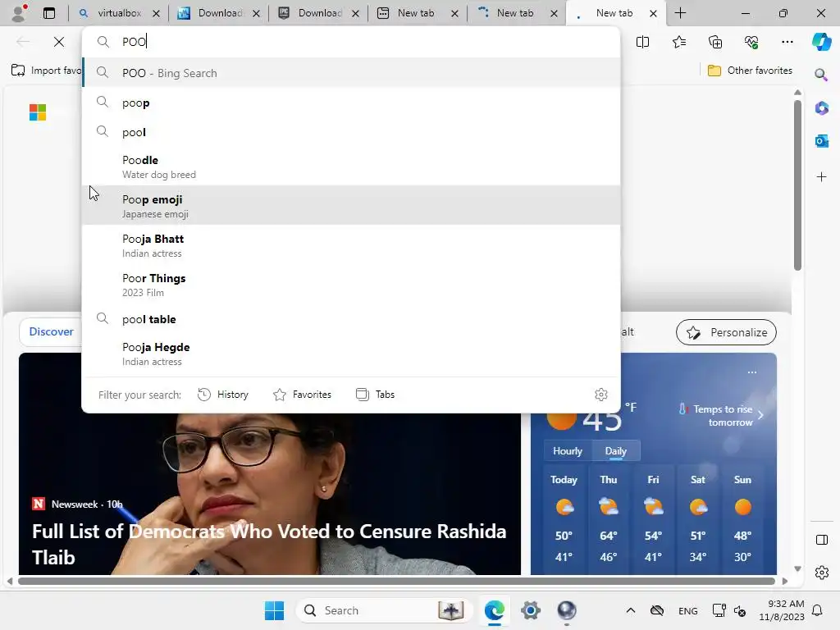Image resolution: width=840 pixels, height=630 pixels.
Task: Choose Pooja Bhatt suggestion
Action: [x=351, y=245]
